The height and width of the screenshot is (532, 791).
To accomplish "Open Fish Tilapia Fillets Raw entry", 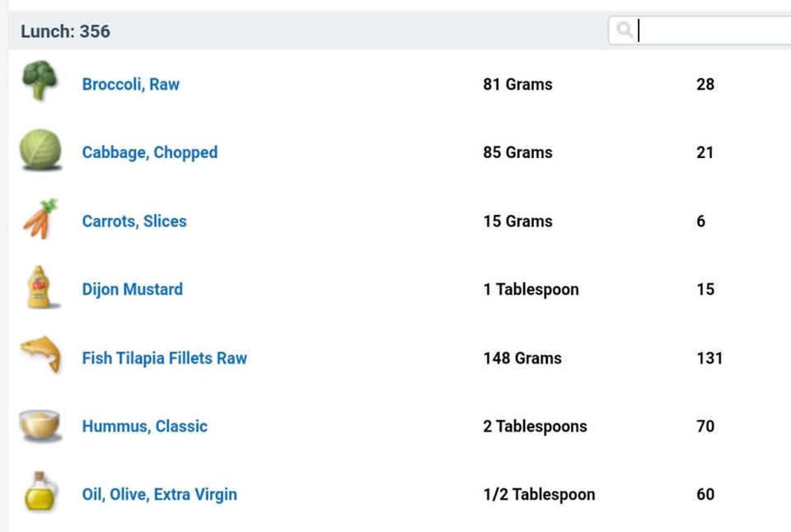I will [164, 358].
